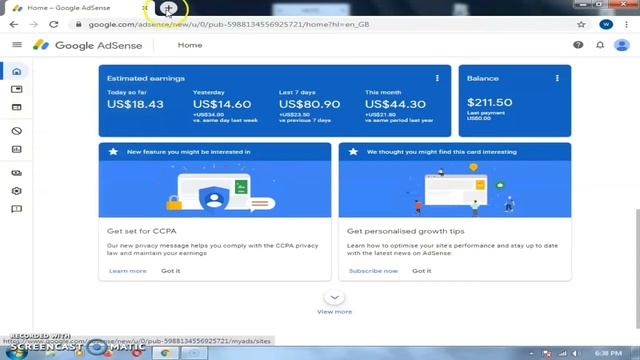Open Chrome three-dot menu
This screenshot has width=640, height=360.
coord(627,24)
